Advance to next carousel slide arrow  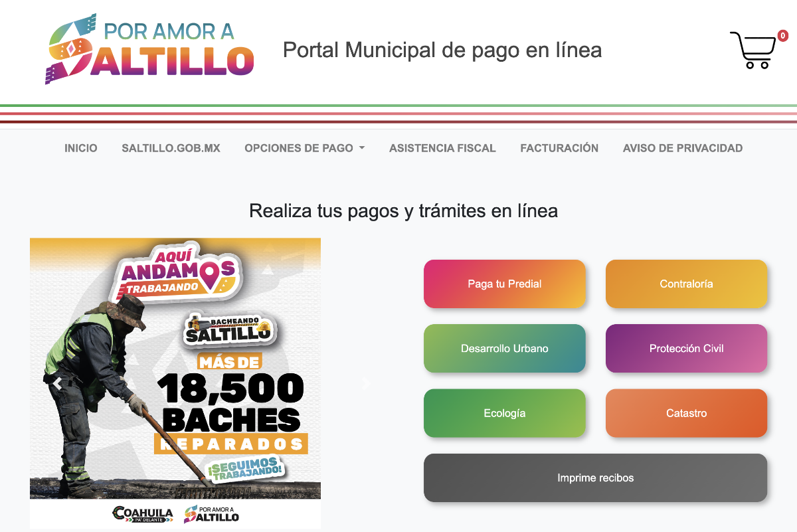[x=365, y=383]
